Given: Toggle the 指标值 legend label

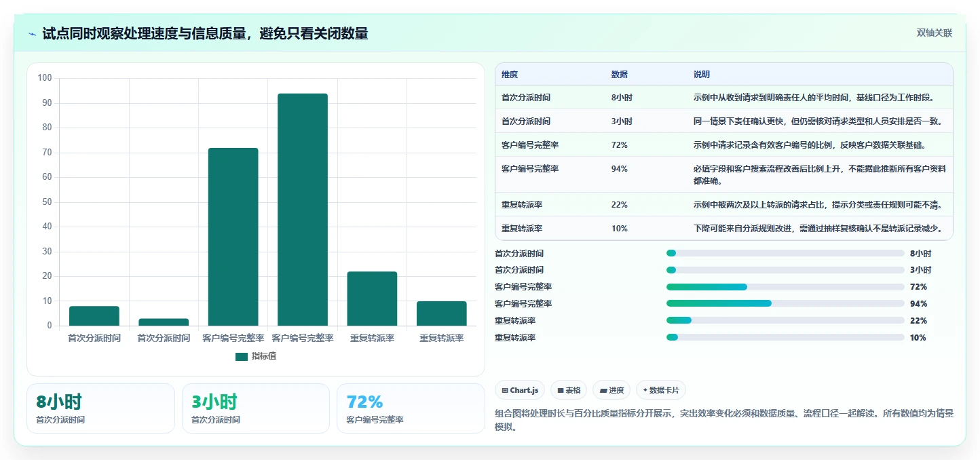Looking at the screenshot, I should pos(263,357).
